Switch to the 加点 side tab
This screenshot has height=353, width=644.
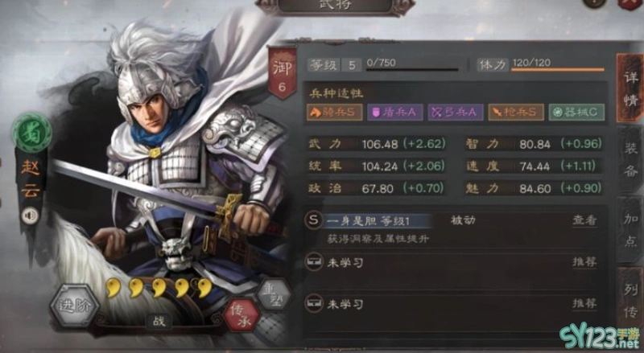pos(631,230)
